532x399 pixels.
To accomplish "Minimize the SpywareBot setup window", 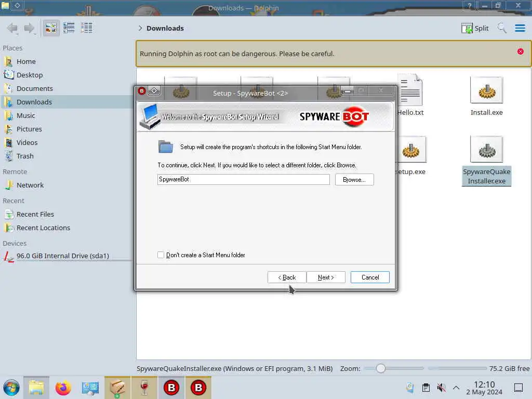I will (348, 91).
